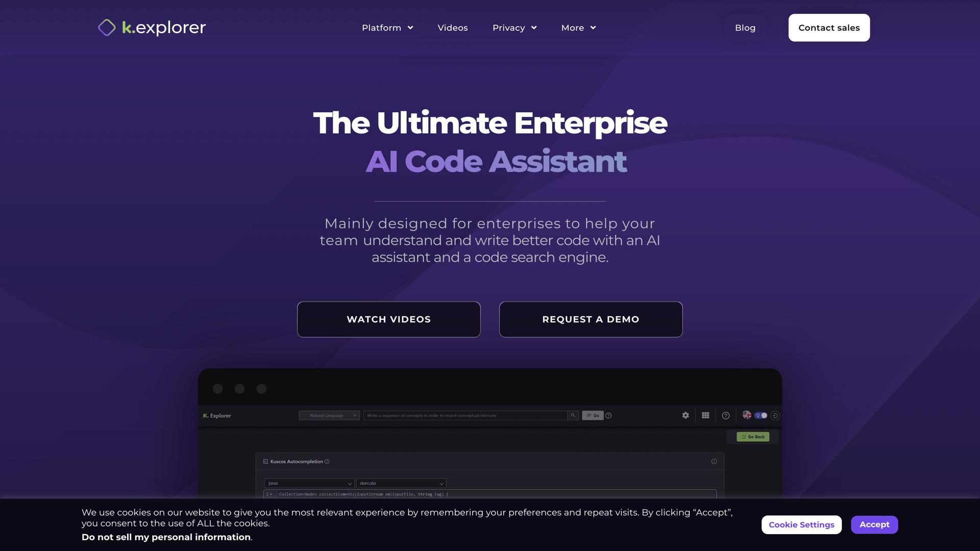Open the More dropdown in navigation
This screenshot has height=551, width=980.
click(x=578, y=28)
